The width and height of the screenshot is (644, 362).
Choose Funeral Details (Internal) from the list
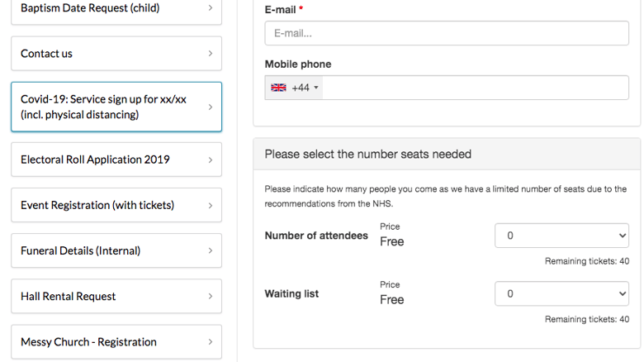pyautogui.click(x=116, y=250)
